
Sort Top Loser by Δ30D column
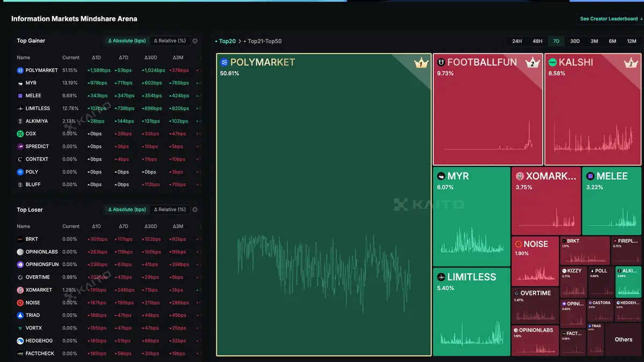pyautogui.click(x=151, y=227)
